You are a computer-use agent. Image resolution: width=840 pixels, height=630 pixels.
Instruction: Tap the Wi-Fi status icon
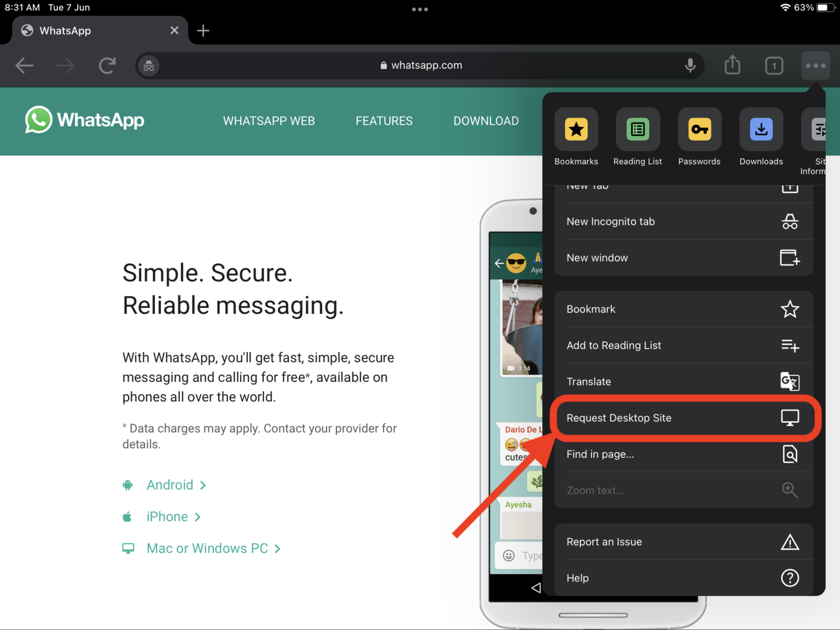coord(785,8)
